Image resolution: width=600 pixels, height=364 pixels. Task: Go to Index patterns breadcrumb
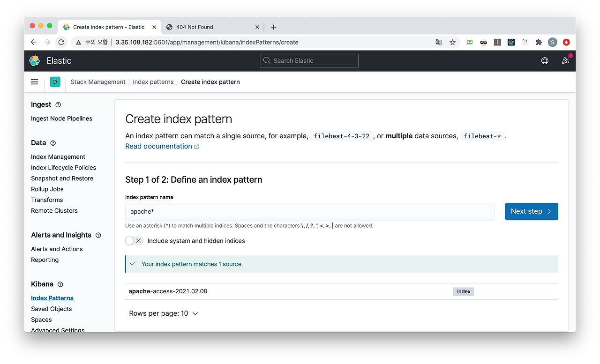pyautogui.click(x=153, y=82)
